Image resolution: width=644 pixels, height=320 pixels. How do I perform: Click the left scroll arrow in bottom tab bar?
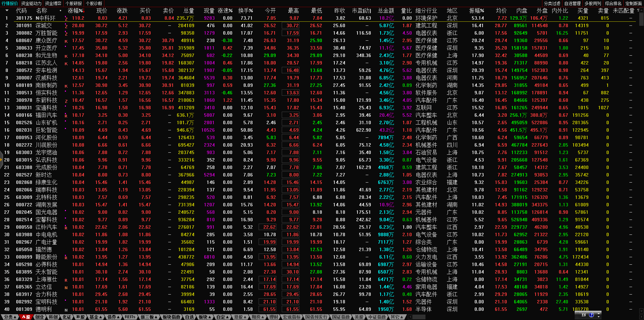tap(410, 317)
